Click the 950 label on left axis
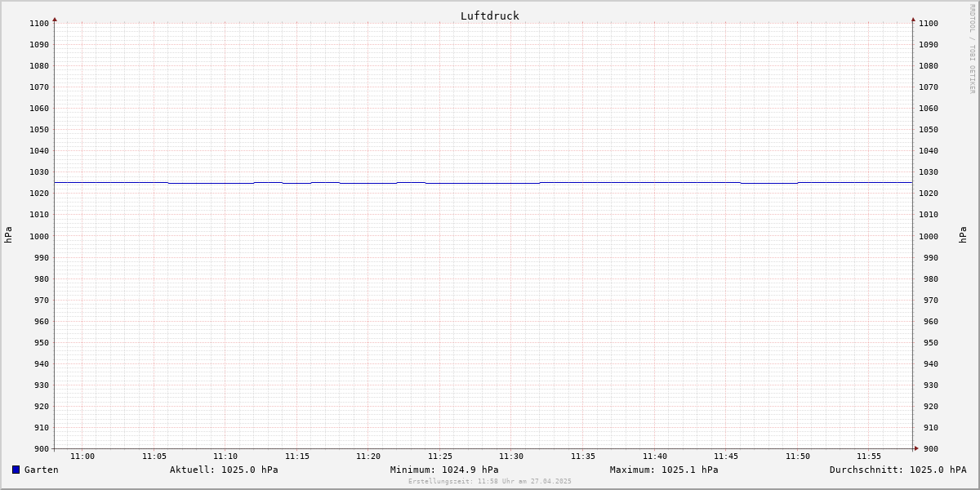Viewport: 980px width, 490px height. click(x=42, y=342)
